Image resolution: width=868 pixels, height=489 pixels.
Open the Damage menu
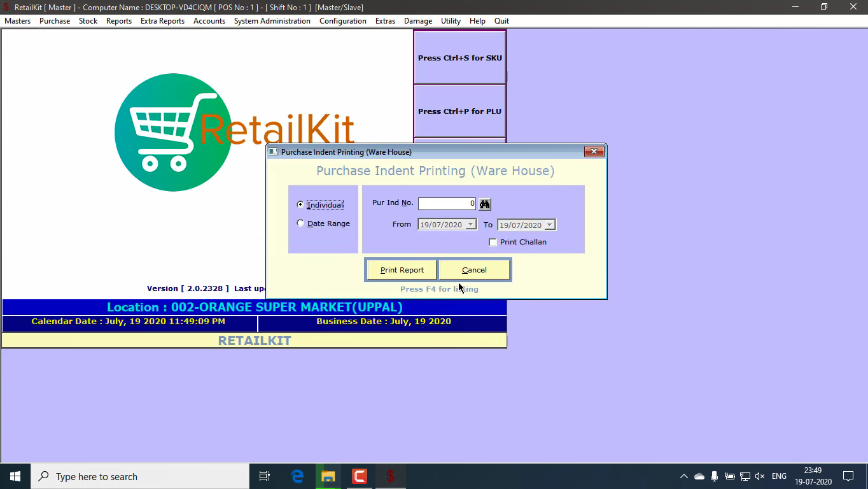click(x=418, y=21)
